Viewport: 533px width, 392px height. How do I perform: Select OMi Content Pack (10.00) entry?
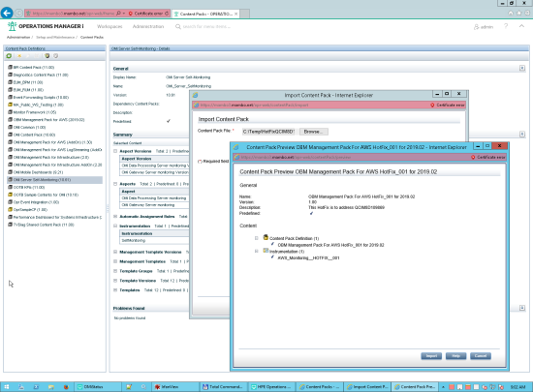click(x=34, y=135)
